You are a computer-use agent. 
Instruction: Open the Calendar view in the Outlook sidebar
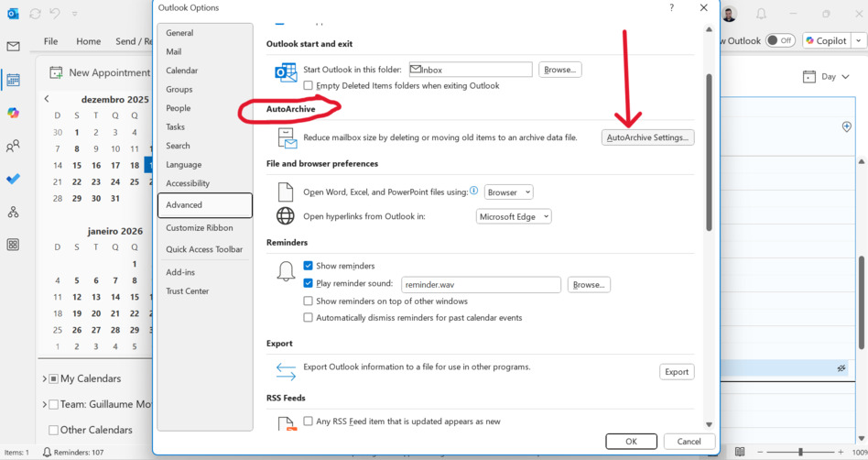click(14, 80)
